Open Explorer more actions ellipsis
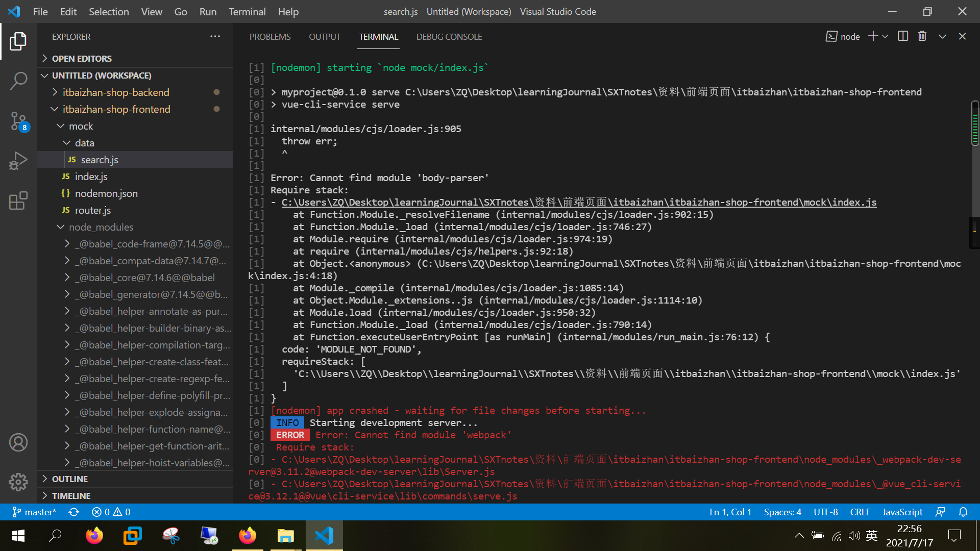 [x=215, y=36]
